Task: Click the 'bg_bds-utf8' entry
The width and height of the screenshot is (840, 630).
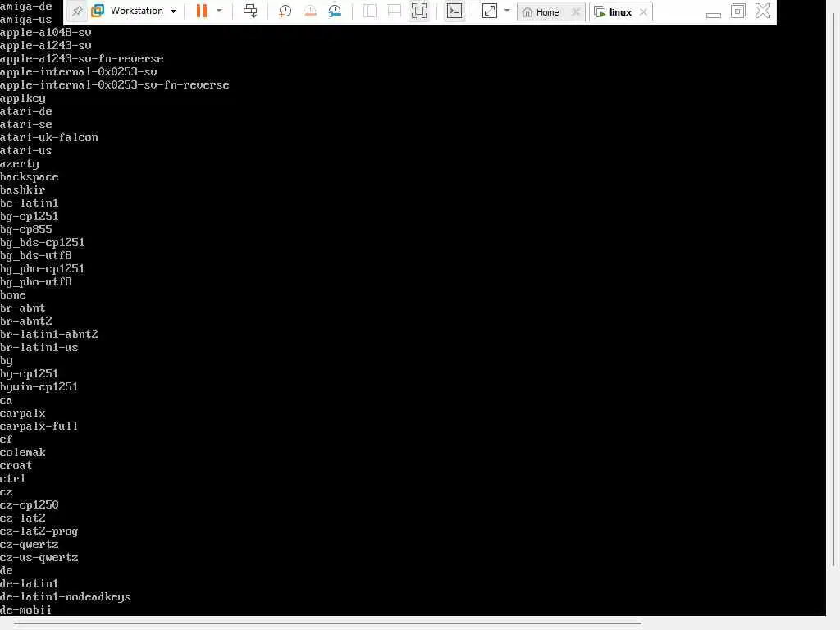Action: point(36,256)
